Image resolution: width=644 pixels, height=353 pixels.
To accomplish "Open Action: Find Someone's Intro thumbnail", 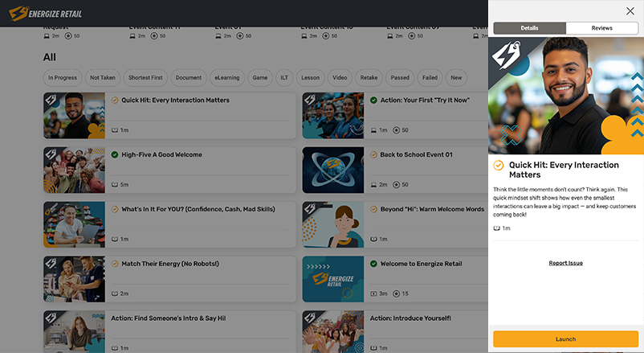I will tap(75, 331).
